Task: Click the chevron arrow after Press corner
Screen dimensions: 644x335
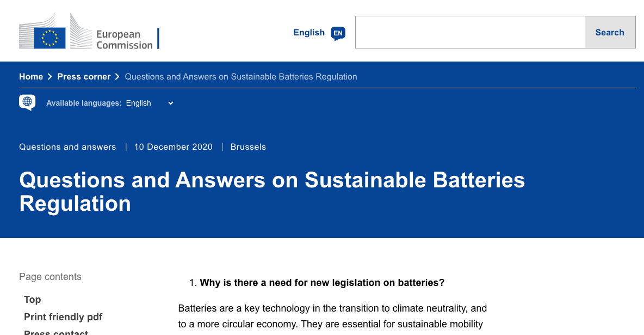Action: pos(117,77)
